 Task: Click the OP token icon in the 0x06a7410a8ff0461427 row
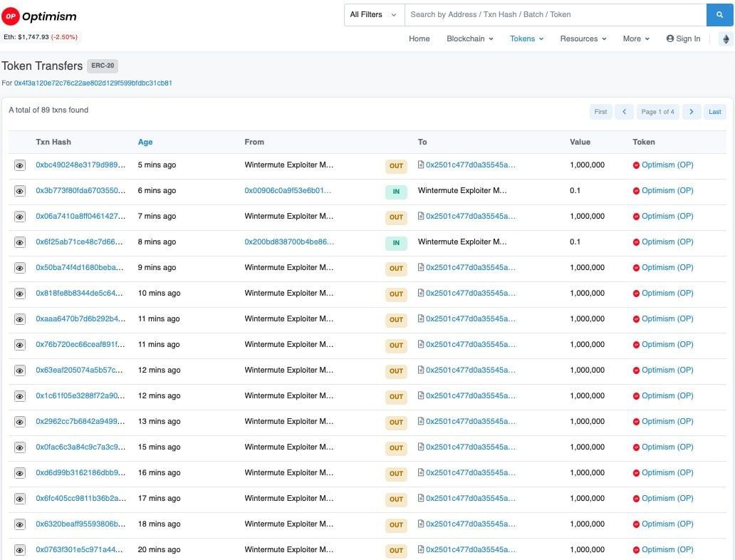(636, 217)
